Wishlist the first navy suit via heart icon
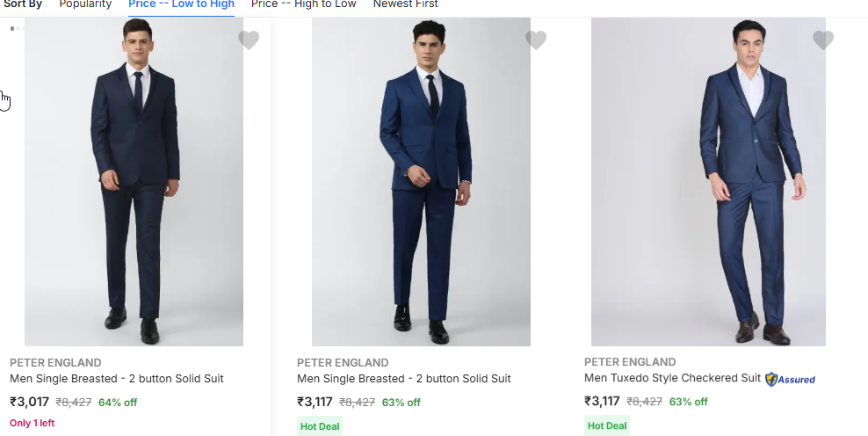 (249, 40)
